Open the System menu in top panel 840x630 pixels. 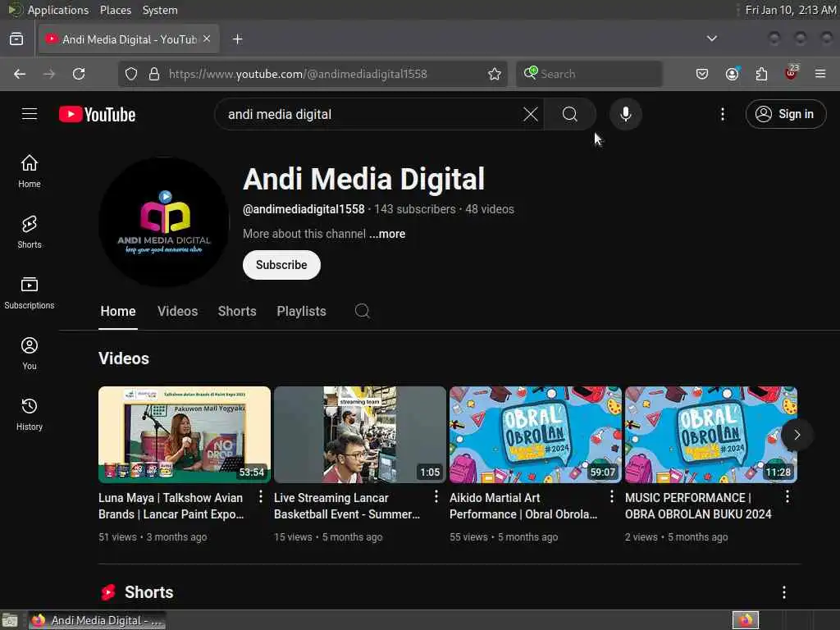tap(160, 10)
